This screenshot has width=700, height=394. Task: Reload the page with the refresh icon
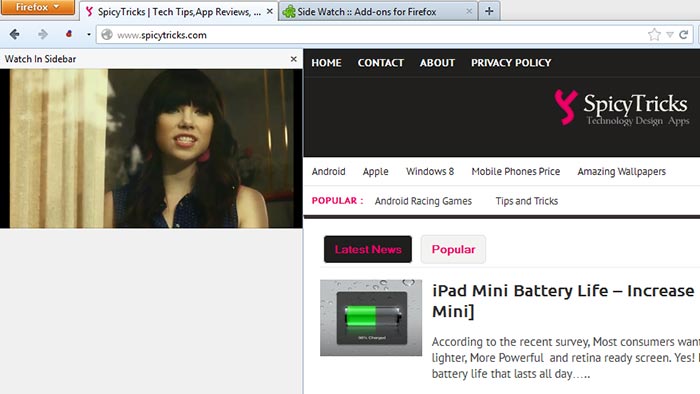(683, 34)
